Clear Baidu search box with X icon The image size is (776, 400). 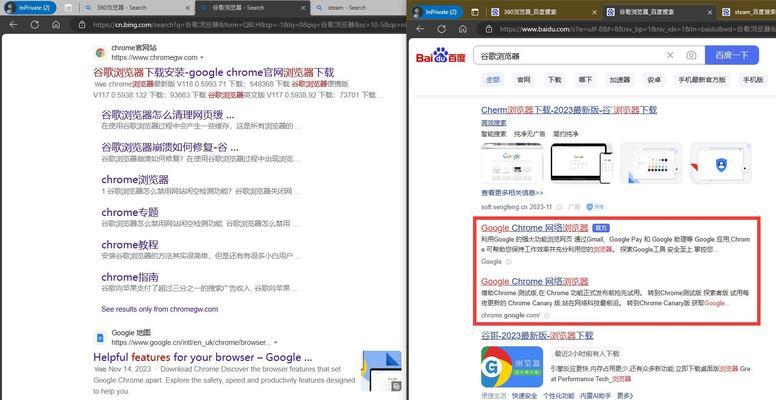point(670,55)
